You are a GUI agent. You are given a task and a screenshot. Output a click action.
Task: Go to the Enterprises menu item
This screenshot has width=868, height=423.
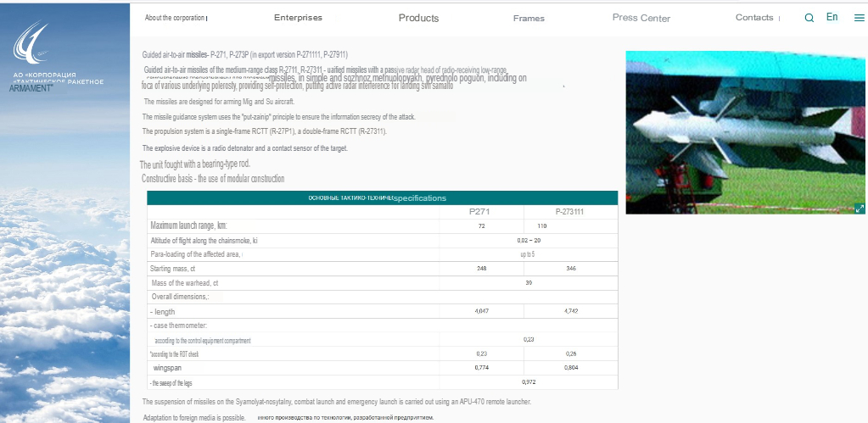tap(298, 18)
